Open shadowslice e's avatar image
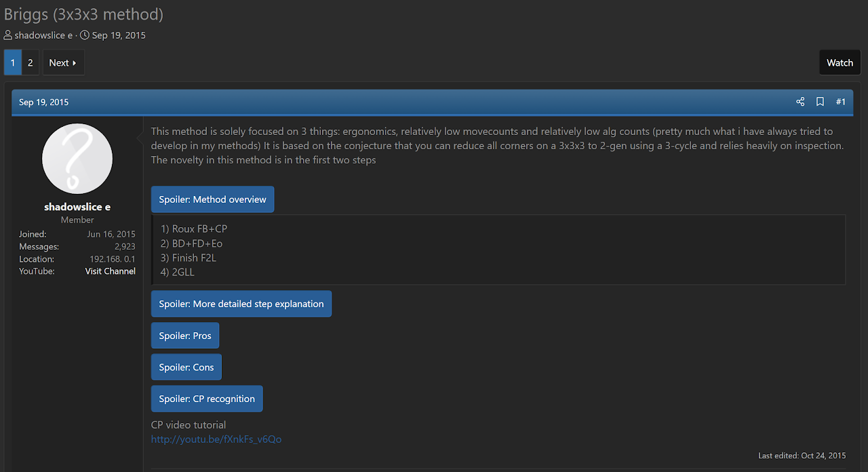 pyautogui.click(x=77, y=159)
